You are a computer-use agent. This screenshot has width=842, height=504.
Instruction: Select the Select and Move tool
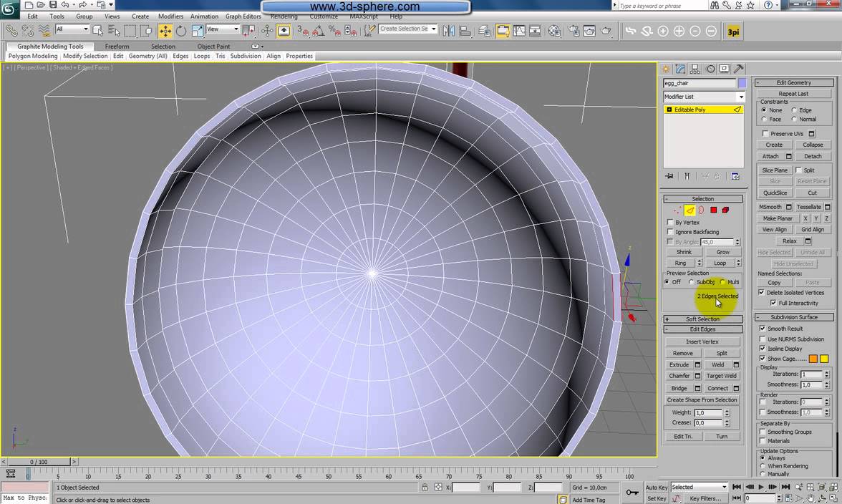(165, 31)
